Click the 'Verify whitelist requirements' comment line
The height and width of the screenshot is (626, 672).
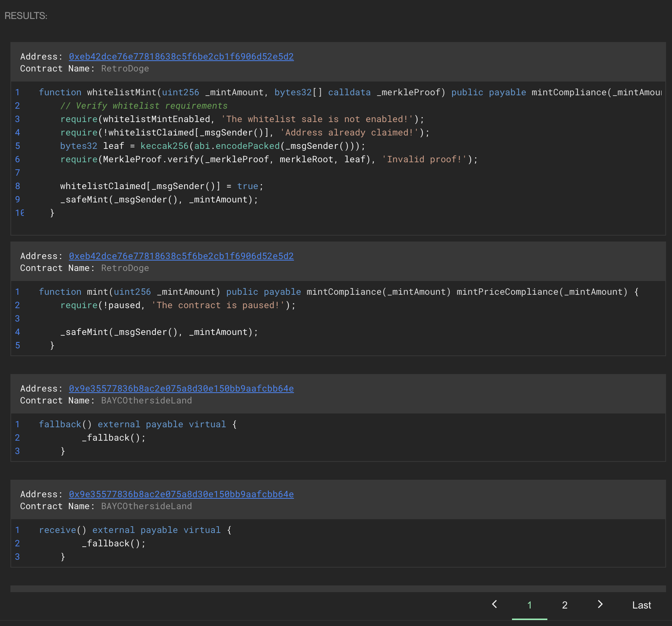click(144, 106)
